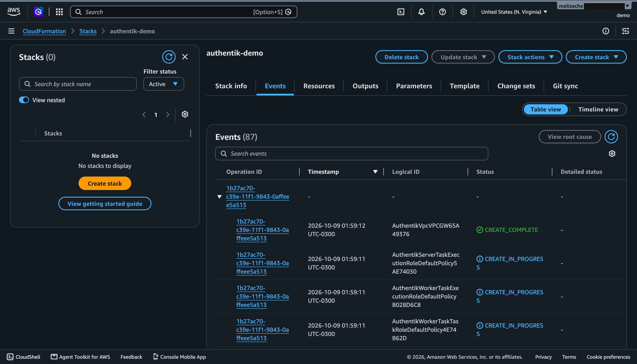Go to the CloudFormation breadcrumb link
The image size is (637, 364).
coord(44,31)
